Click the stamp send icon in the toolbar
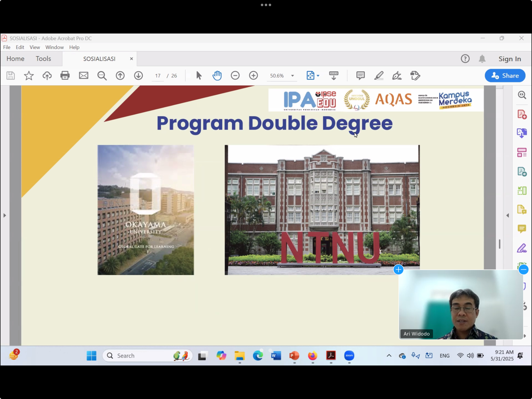This screenshot has height=399, width=532. click(x=415, y=76)
